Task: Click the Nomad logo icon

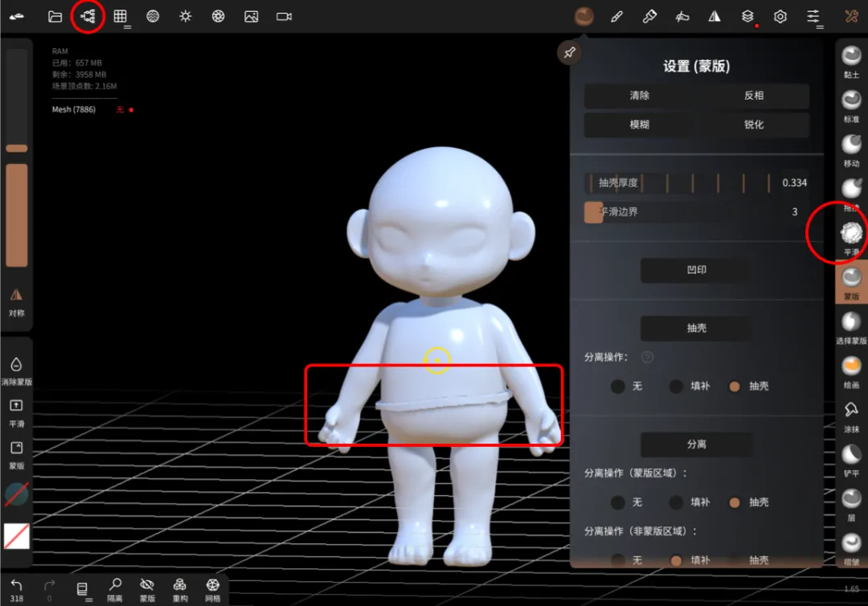Action: pyautogui.click(x=17, y=17)
